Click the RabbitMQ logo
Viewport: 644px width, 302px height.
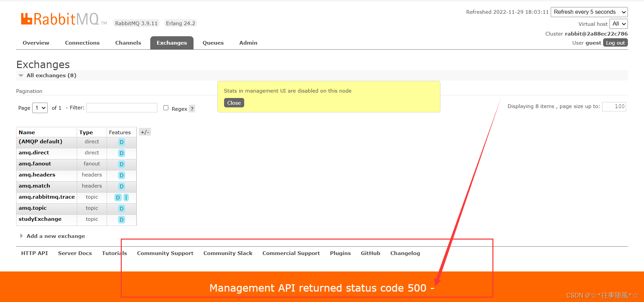tap(64, 19)
